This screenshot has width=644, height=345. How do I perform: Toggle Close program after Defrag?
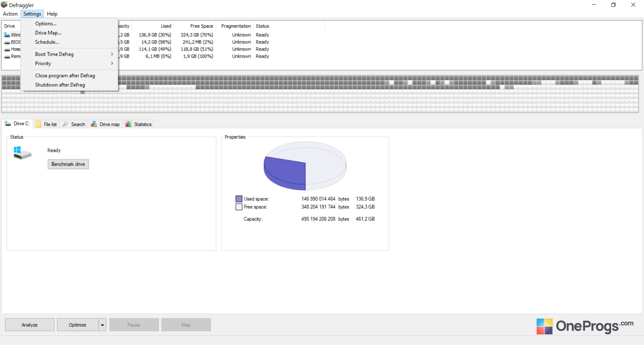click(x=69, y=76)
